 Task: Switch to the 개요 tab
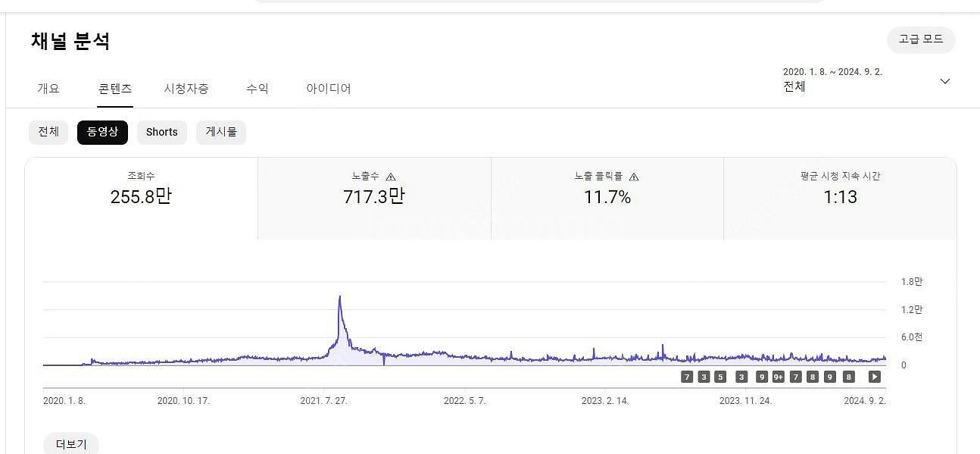48,89
